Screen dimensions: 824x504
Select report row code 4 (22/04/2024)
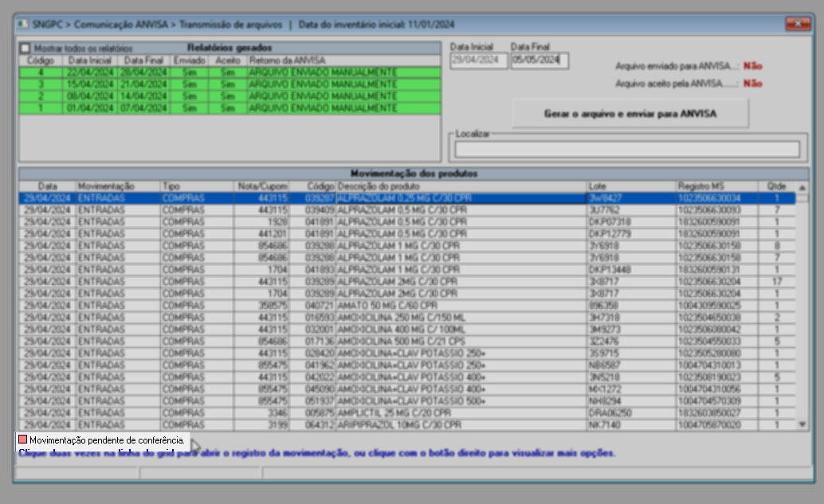(230, 72)
